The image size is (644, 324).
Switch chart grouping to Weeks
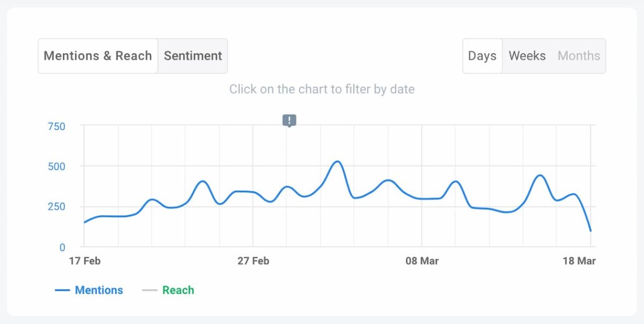(527, 56)
